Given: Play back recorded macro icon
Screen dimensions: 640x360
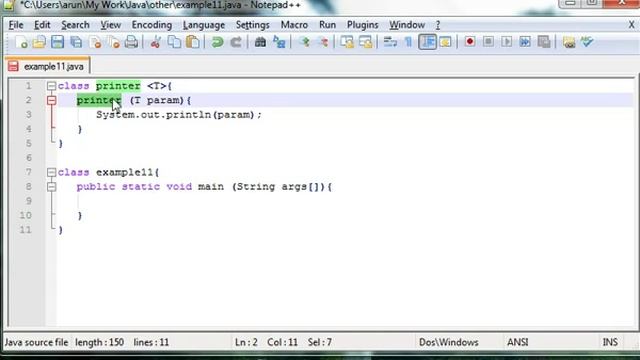Looking at the screenshot, I should (x=507, y=42).
